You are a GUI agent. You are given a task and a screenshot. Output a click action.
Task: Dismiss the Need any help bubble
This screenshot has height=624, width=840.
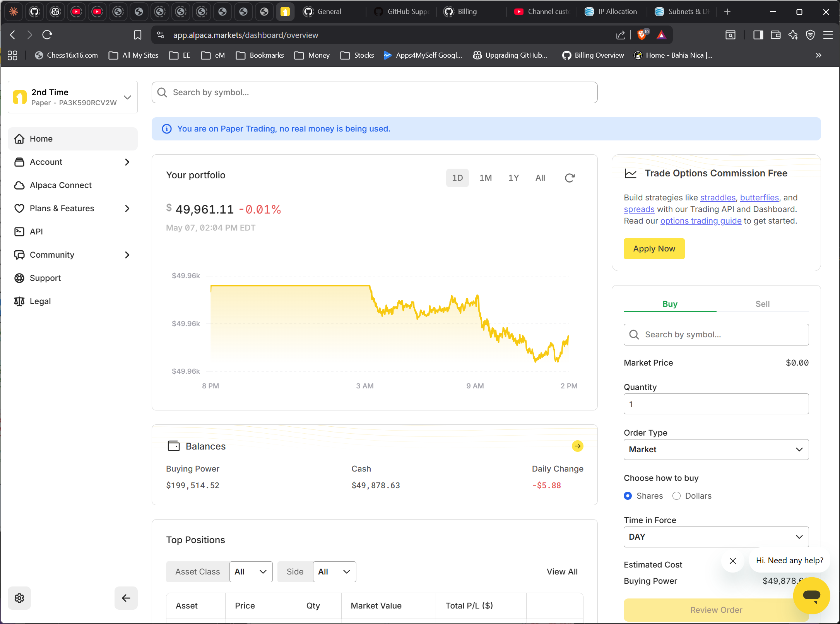click(x=732, y=561)
